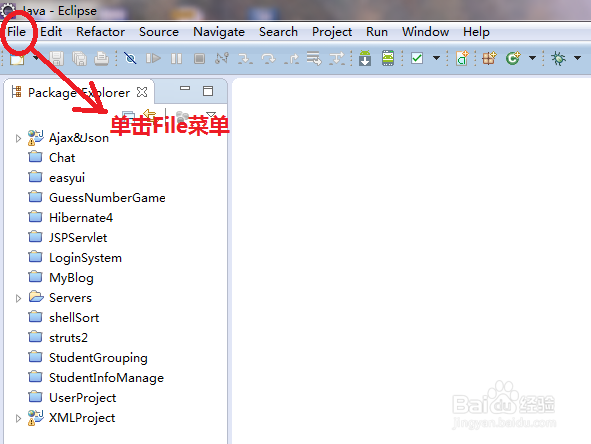Open the Run menu
This screenshot has height=444, width=591.
pos(377,32)
